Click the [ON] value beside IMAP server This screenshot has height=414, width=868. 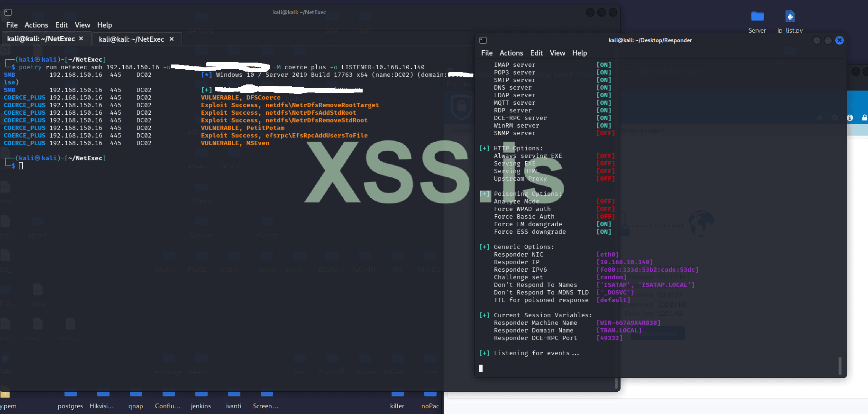pos(604,65)
